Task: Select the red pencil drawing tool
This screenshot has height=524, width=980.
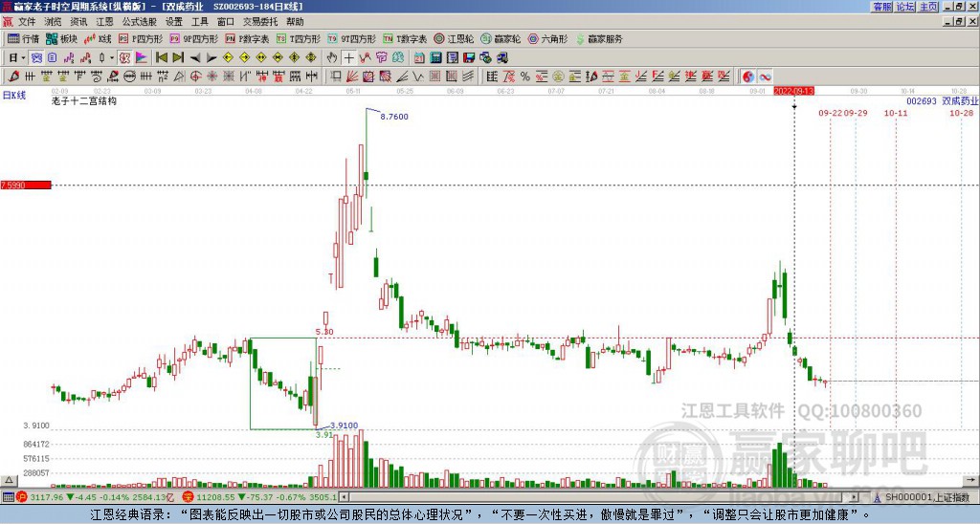Action: point(12,76)
